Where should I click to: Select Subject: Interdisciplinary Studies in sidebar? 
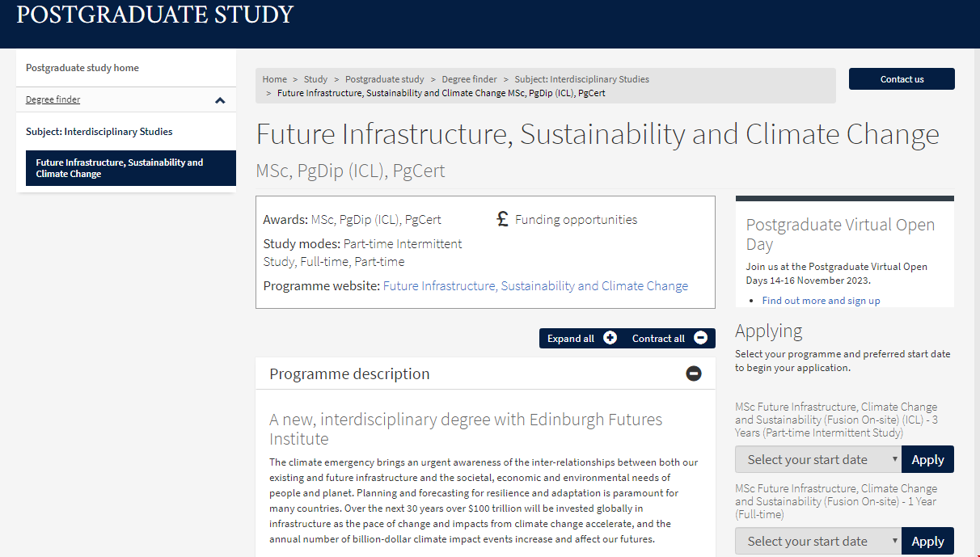coord(99,132)
